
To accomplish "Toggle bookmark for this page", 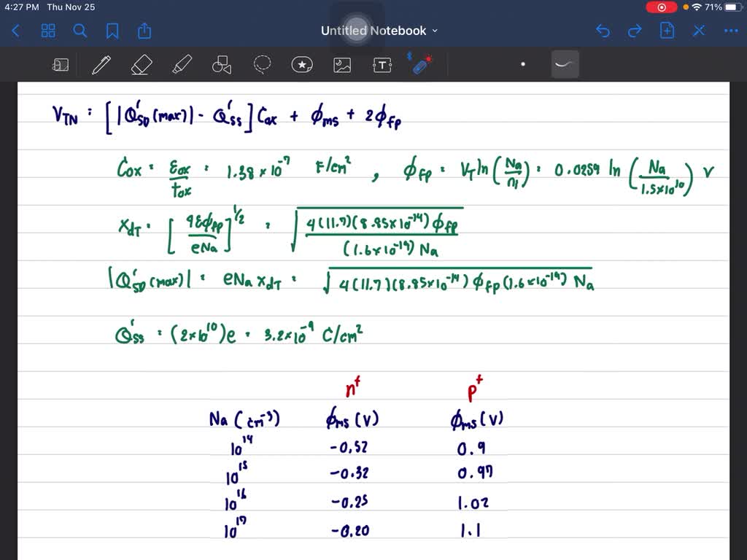I will pyautogui.click(x=112, y=31).
